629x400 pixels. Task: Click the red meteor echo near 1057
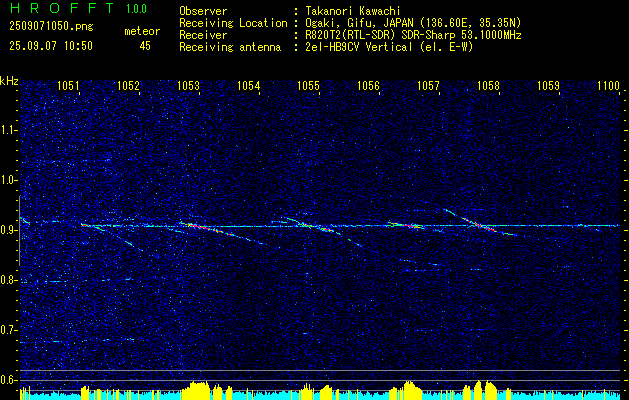point(406,225)
